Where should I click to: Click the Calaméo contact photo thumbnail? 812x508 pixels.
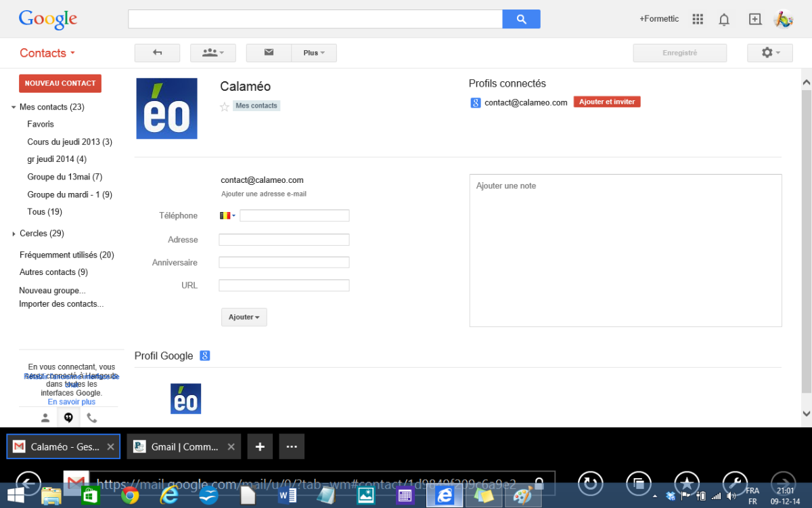(x=166, y=108)
